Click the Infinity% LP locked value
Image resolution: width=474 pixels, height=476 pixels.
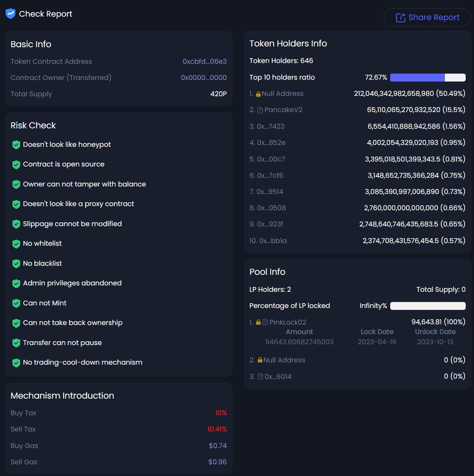[373, 306]
